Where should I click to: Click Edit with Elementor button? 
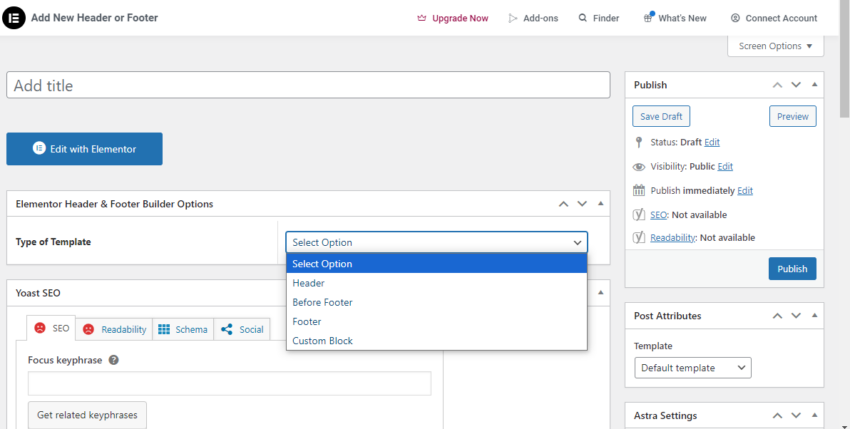coord(85,149)
